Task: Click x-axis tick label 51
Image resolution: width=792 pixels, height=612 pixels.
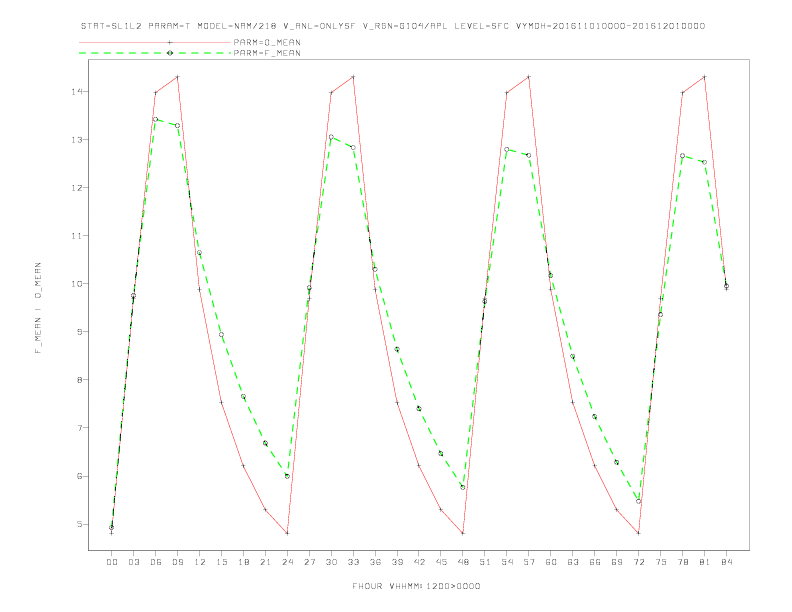Action: pos(485,562)
